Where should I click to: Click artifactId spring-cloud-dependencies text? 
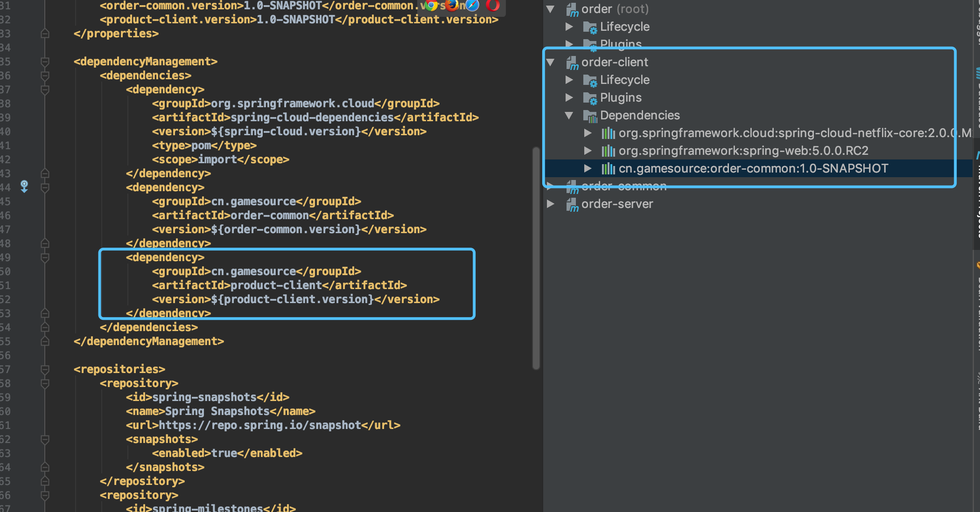[x=312, y=118]
